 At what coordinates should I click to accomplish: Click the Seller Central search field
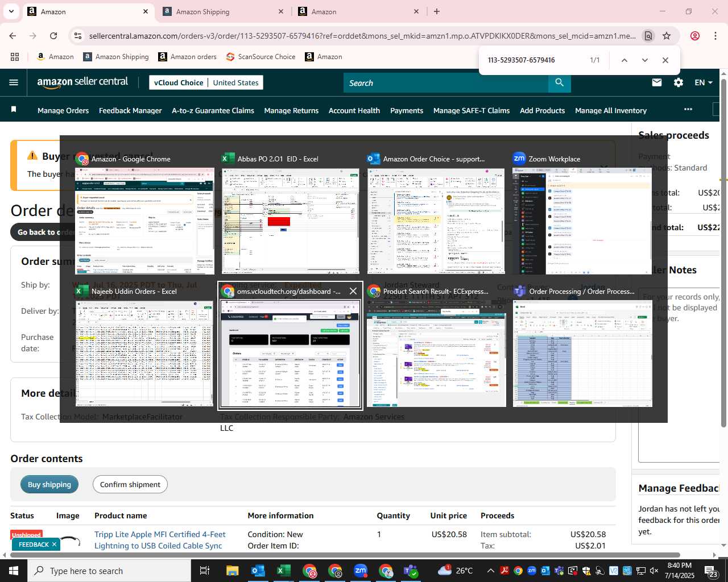point(446,83)
